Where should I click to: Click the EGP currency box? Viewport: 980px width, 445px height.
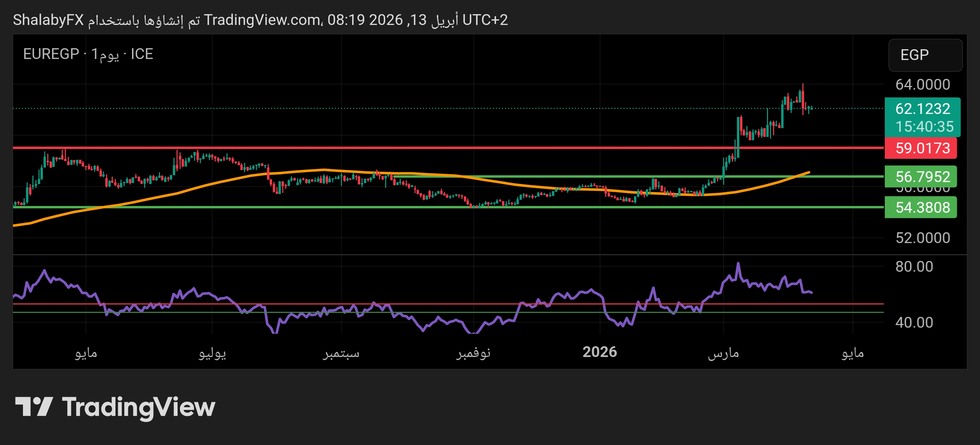pyautogui.click(x=925, y=55)
